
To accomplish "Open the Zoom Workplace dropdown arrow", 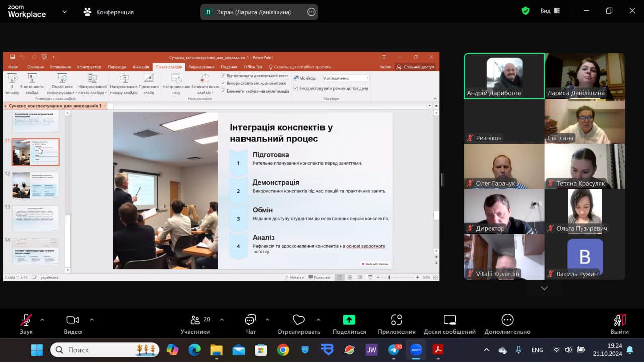I will [64, 12].
